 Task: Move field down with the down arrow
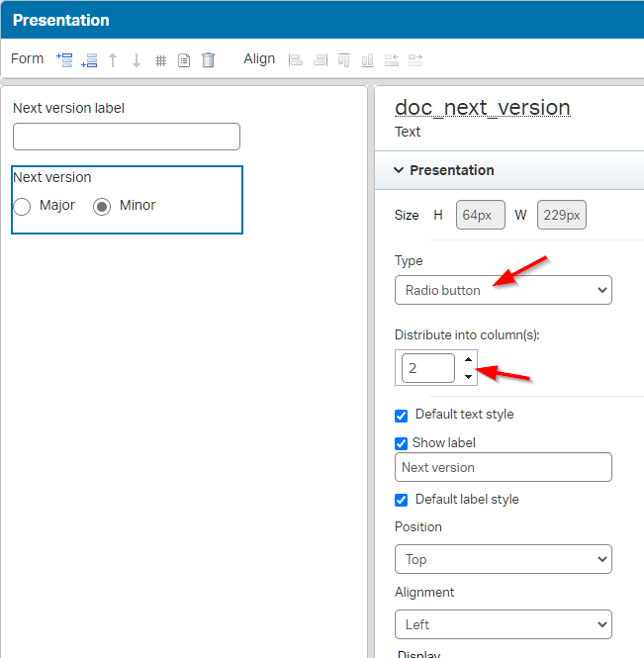tap(137, 59)
